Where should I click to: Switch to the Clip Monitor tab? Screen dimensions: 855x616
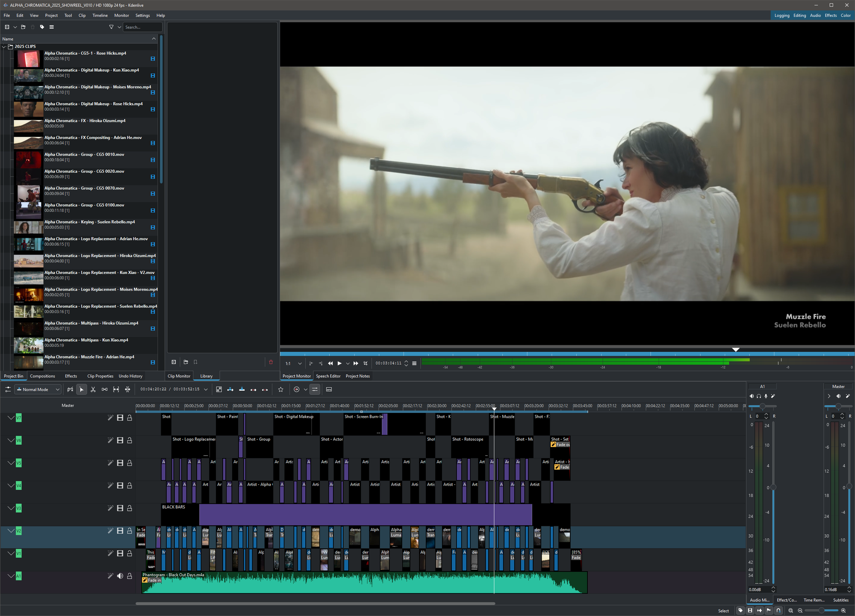[x=179, y=376]
